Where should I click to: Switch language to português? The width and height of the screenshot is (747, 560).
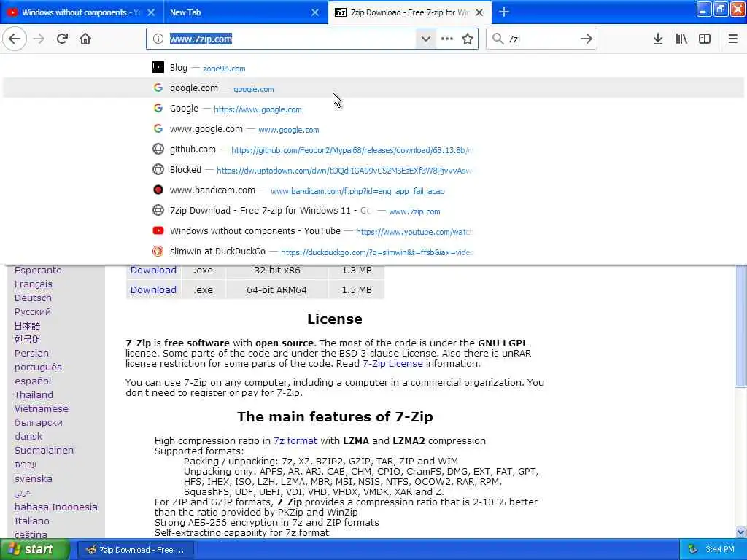[38, 367]
